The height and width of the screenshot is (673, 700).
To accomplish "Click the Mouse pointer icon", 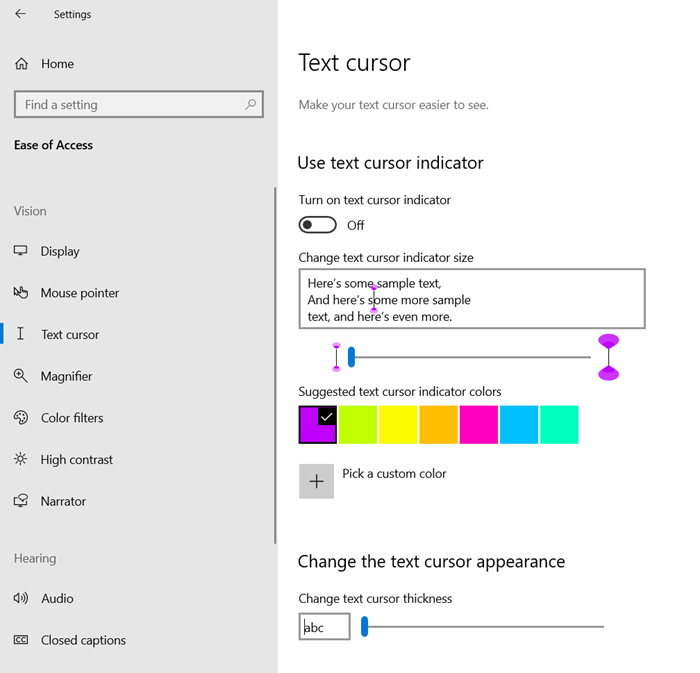I will pyautogui.click(x=21, y=293).
